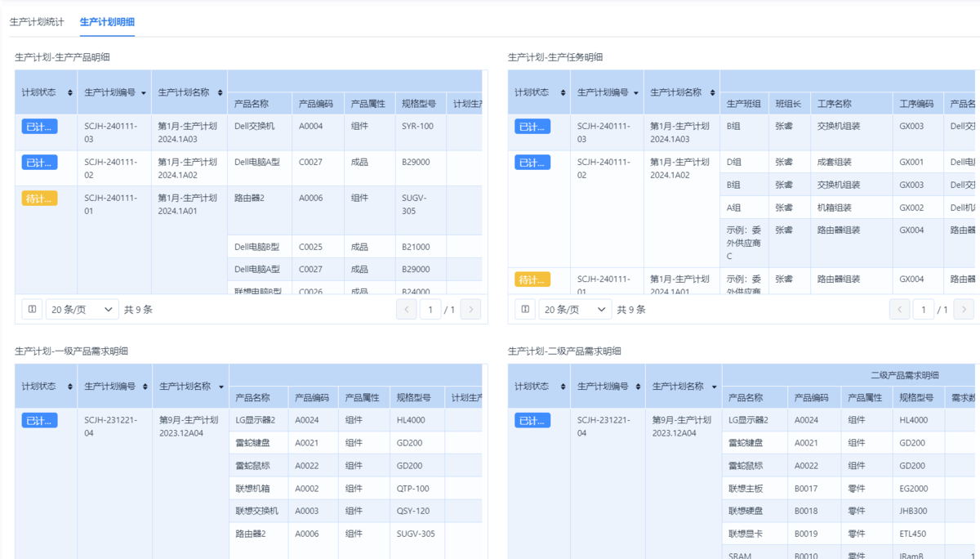Sort 生产计划名称 column in 生产产品明细 table
The width and height of the screenshot is (980, 559).
click(x=220, y=93)
